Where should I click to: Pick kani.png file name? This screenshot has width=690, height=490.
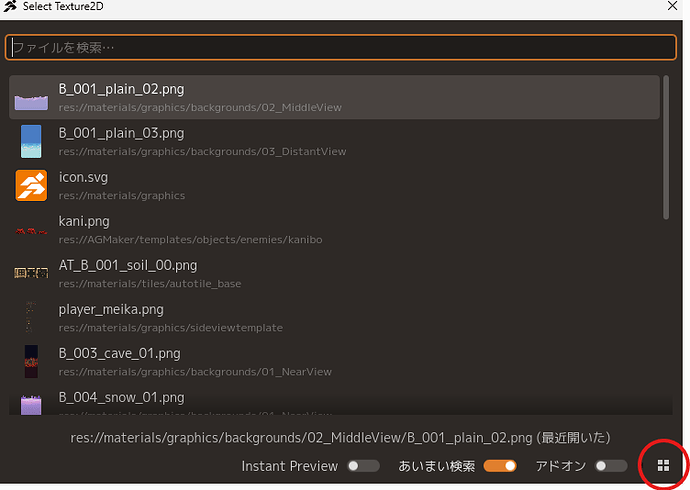pos(84,221)
